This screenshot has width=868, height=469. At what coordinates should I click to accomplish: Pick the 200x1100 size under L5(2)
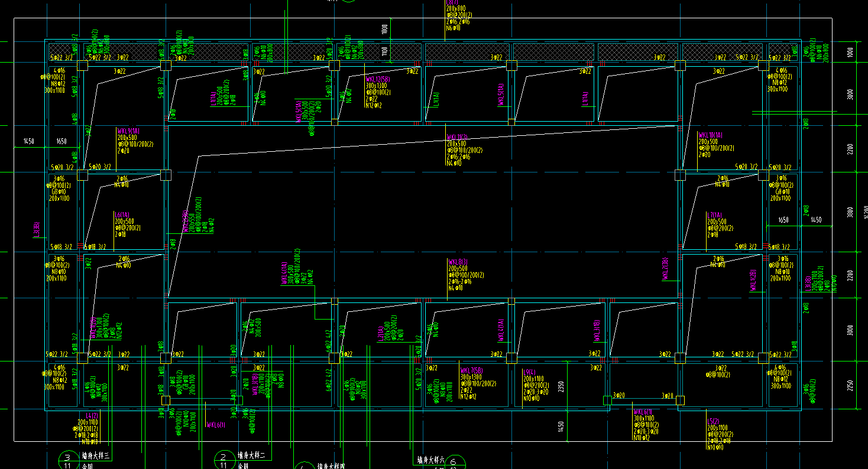pos(717,428)
